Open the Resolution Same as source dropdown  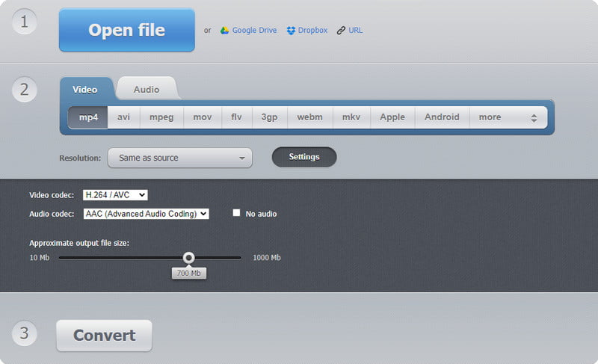tap(180, 158)
